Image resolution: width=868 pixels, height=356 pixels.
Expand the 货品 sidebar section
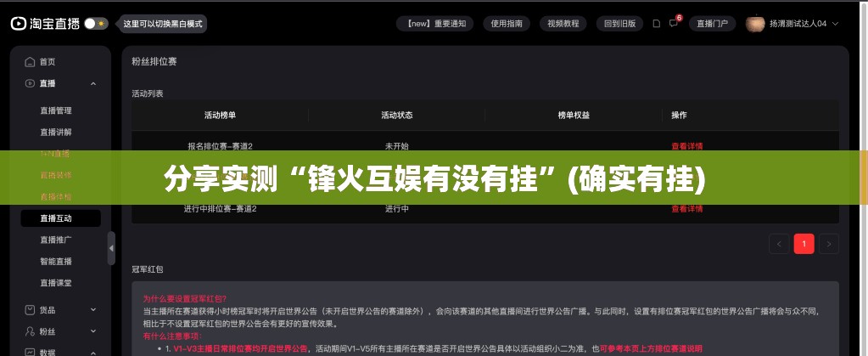pos(93,310)
